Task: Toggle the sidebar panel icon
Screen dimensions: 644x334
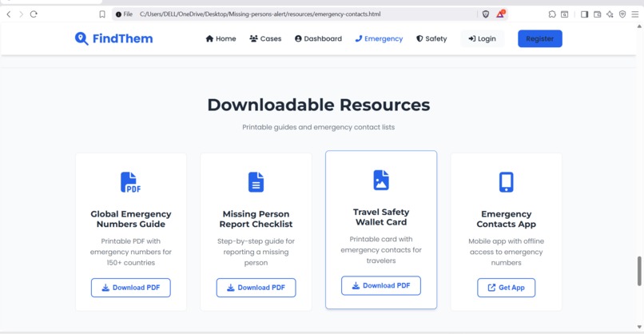Action: pyautogui.click(x=584, y=14)
